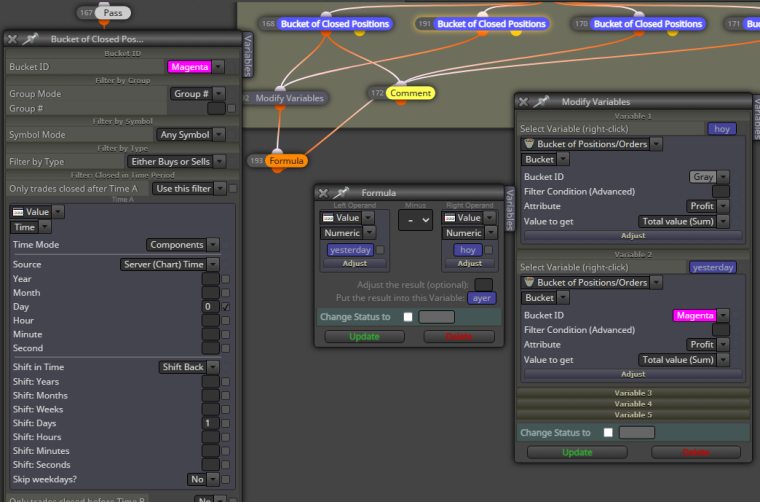Tick Change Status to checkbox in Modify Variables
This screenshot has width=760, height=502.
pos(608,432)
